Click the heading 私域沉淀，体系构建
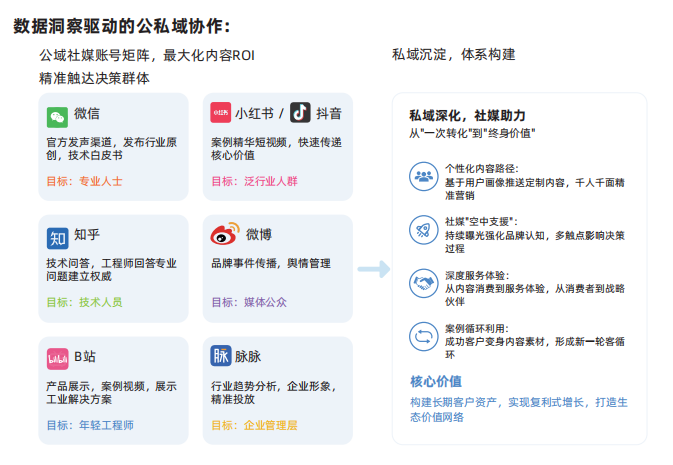The image size is (673, 465). (454, 55)
